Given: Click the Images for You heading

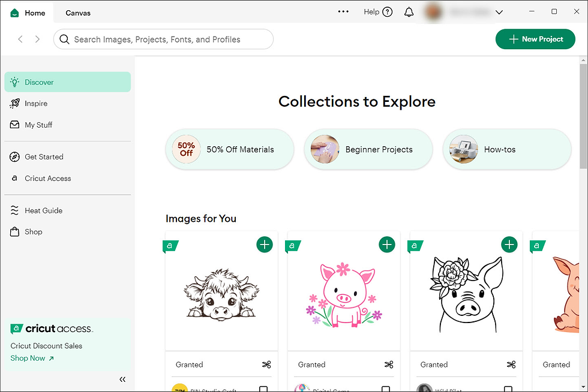Looking at the screenshot, I should coord(201,219).
